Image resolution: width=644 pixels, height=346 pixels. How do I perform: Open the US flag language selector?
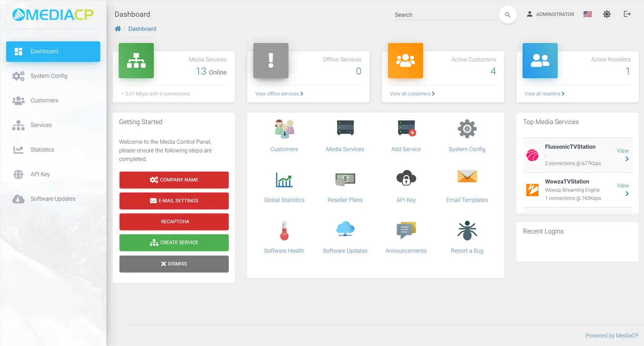click(587, 14)
